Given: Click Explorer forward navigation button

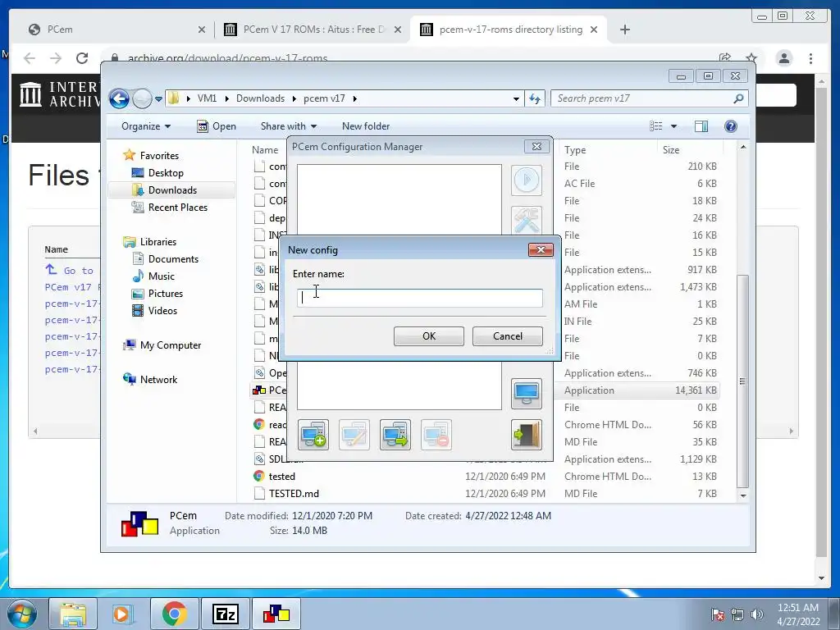Looking at the screenshot, I should (x=142, y=98).
